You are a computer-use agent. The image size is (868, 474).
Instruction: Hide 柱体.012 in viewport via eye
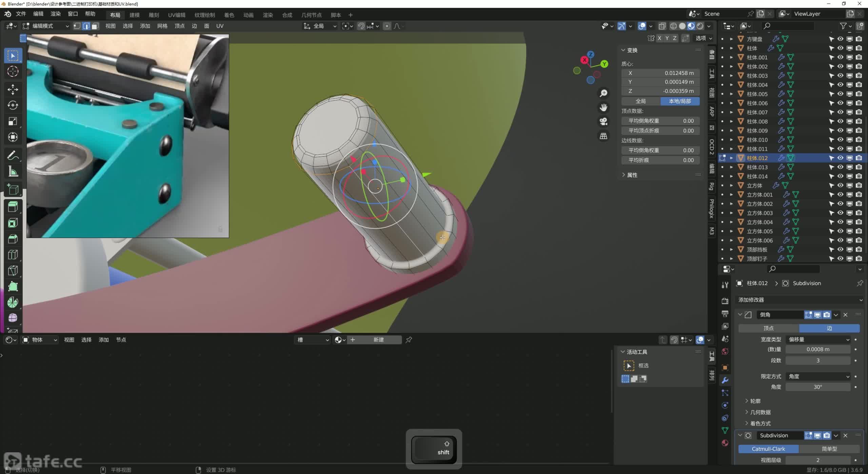840,158
